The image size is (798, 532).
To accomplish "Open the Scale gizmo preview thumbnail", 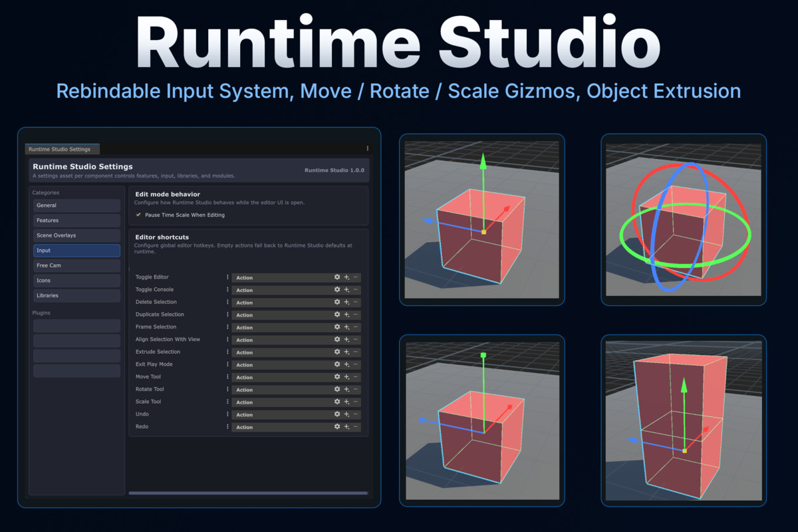I will [x=481, y=420].
